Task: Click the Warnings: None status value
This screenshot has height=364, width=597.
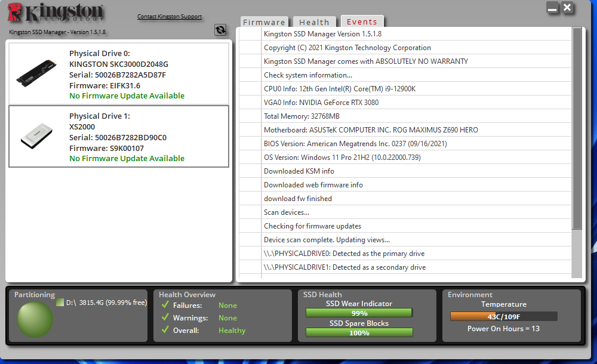Action: click(227, 318)
